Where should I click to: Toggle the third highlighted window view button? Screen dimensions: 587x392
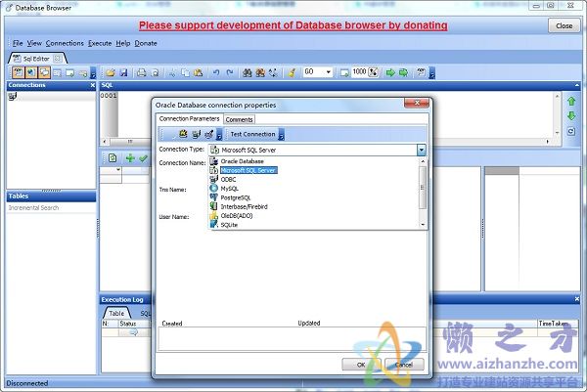pyautogui.click(x=44, y=72)
